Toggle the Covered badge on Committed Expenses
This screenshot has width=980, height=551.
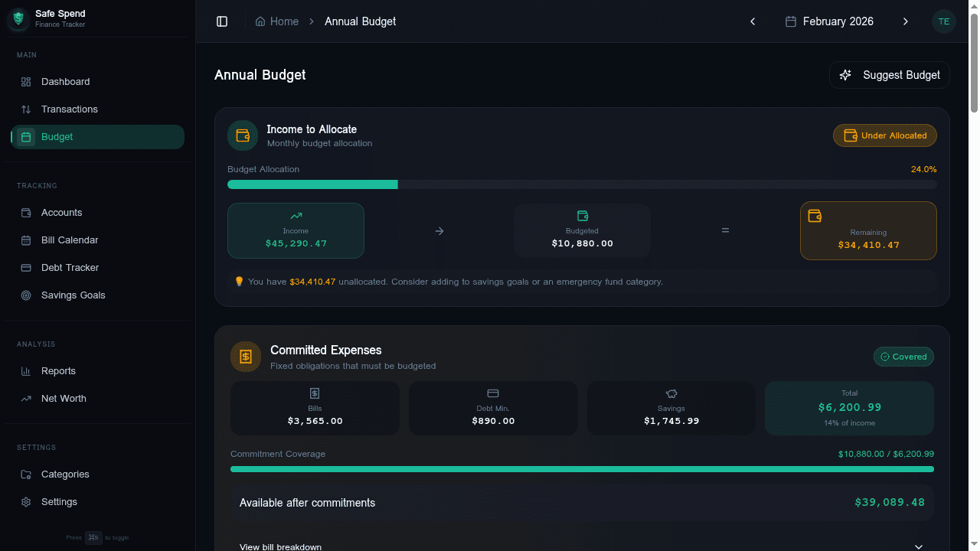coord(903,356)
